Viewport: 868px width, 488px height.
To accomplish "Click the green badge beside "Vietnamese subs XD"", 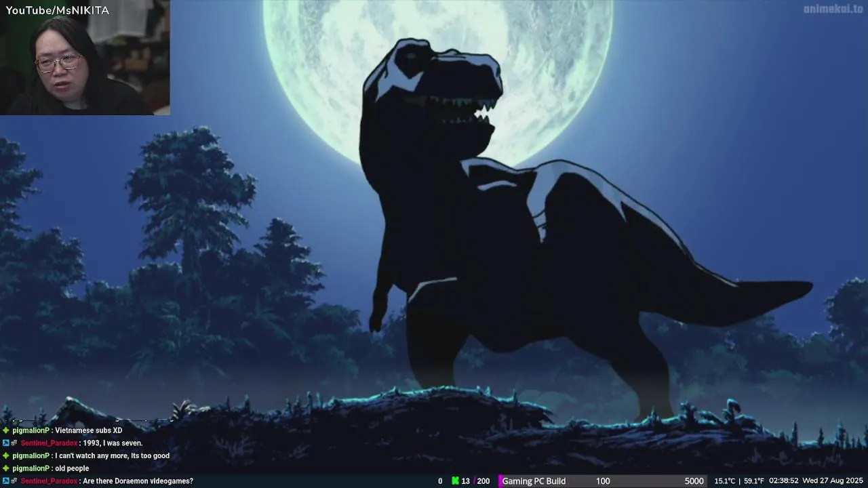I will pos(6,430).
